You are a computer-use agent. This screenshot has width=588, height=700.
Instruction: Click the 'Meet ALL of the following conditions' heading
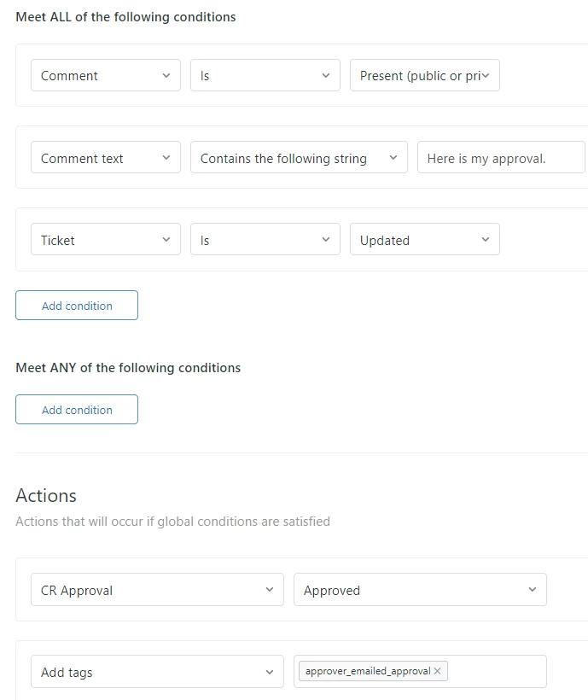click(x=125, y=17)
